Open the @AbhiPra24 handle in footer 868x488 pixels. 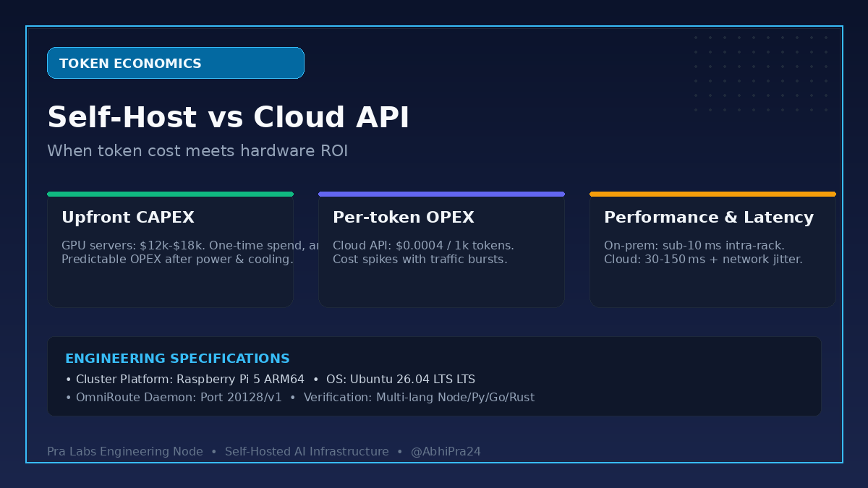pyautogui.click(x=446, y=452)
